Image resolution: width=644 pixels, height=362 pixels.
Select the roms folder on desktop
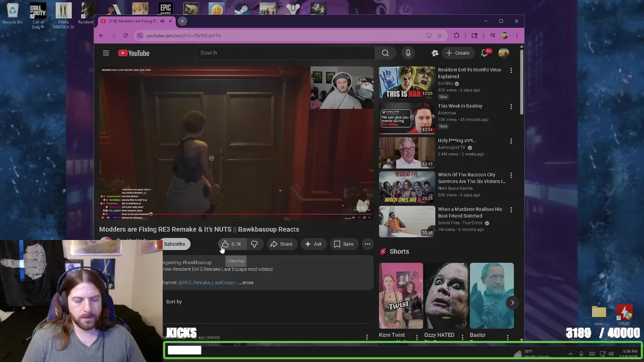(x=599, y=315)
